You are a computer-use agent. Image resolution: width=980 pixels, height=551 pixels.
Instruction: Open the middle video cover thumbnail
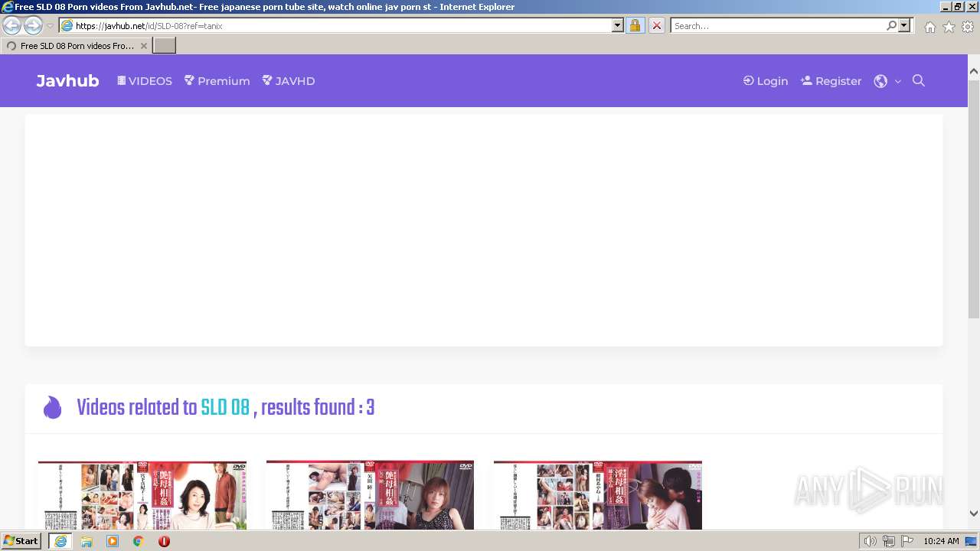(370, 495)
